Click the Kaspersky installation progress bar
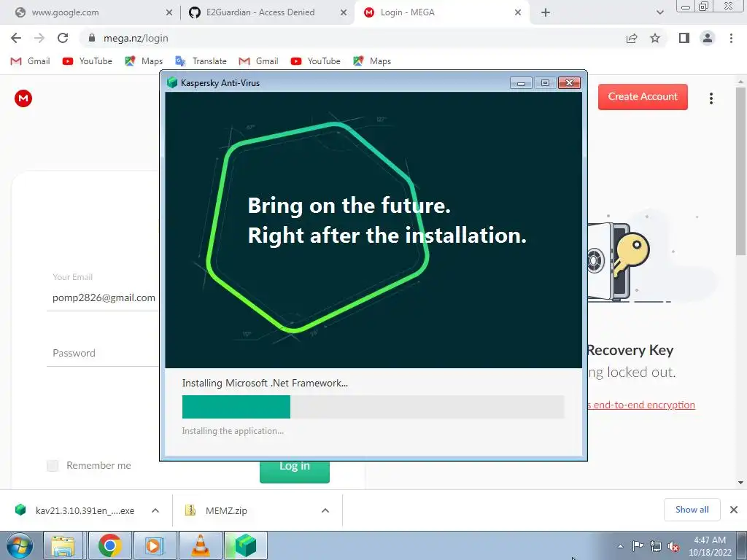This screenshot has width=747, height=560. pyautogui.click(x=373, y=407)
